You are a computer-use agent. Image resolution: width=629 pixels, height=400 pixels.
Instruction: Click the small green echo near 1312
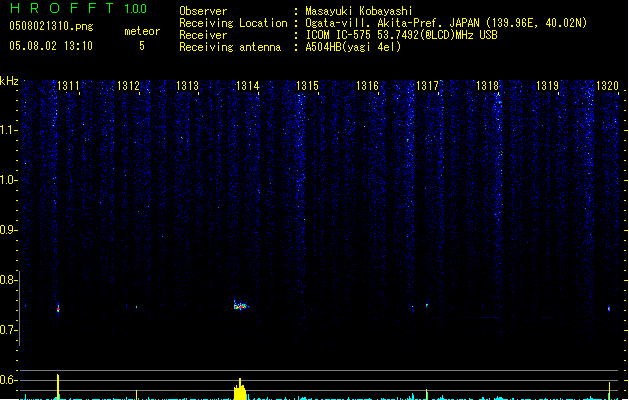tap(136, 307)
